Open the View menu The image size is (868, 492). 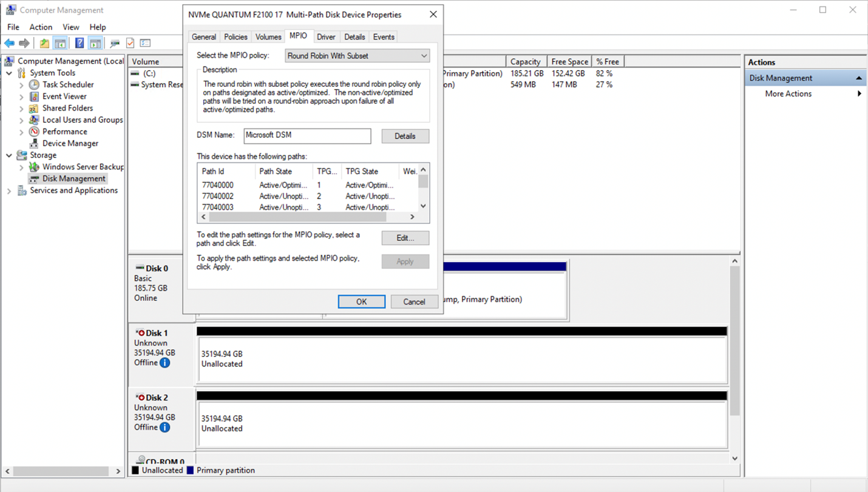point(71,27)
